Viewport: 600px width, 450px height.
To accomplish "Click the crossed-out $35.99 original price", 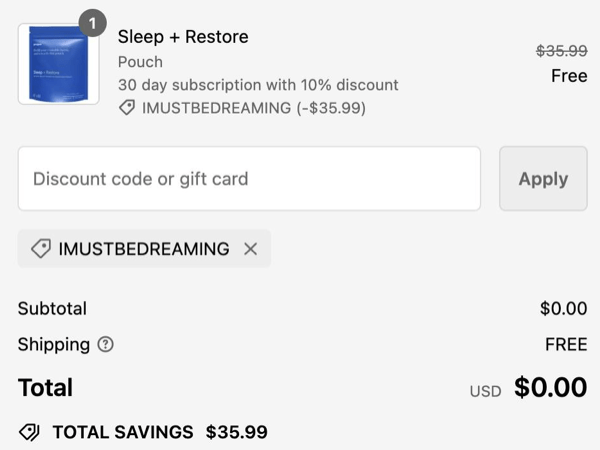I will coord(561,50).
